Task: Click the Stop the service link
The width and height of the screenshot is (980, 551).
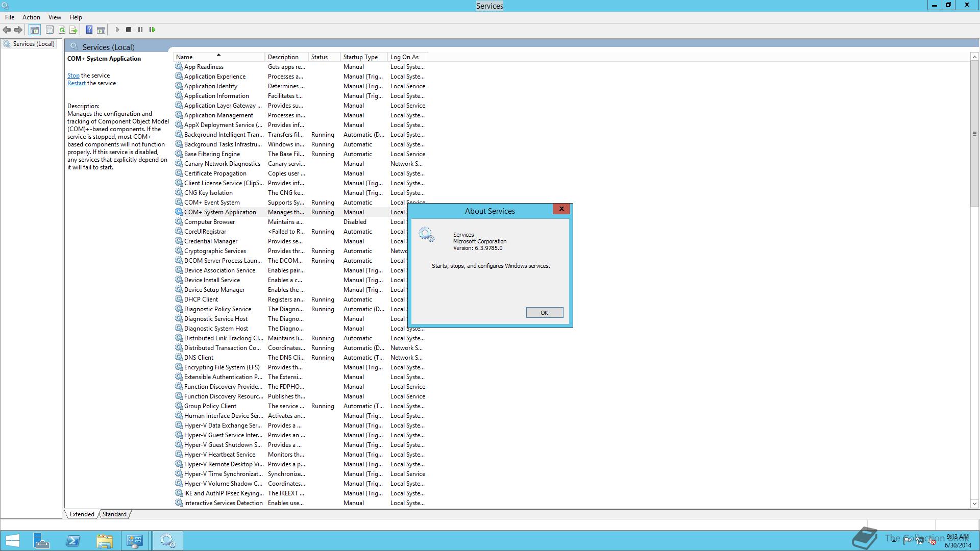Action: (73, 75)
